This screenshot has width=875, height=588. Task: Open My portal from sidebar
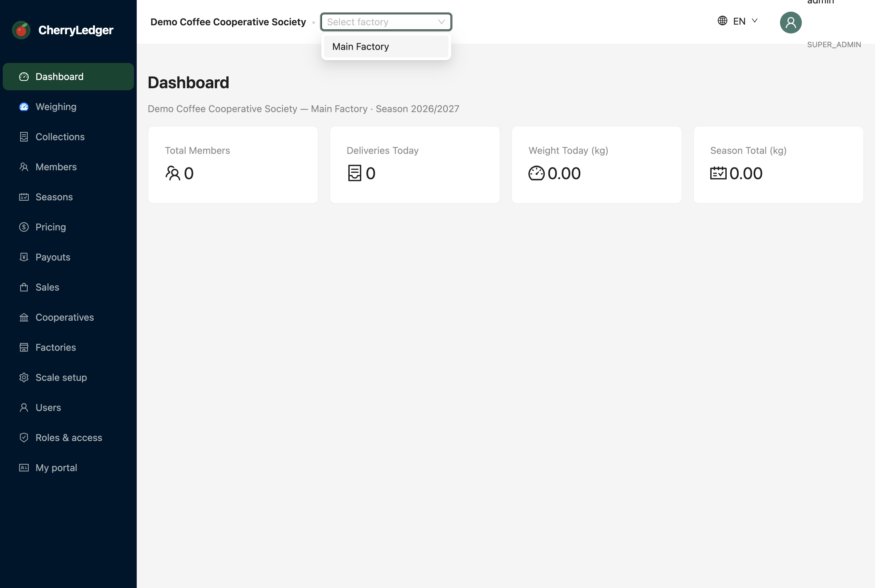[x=68, y=468]
